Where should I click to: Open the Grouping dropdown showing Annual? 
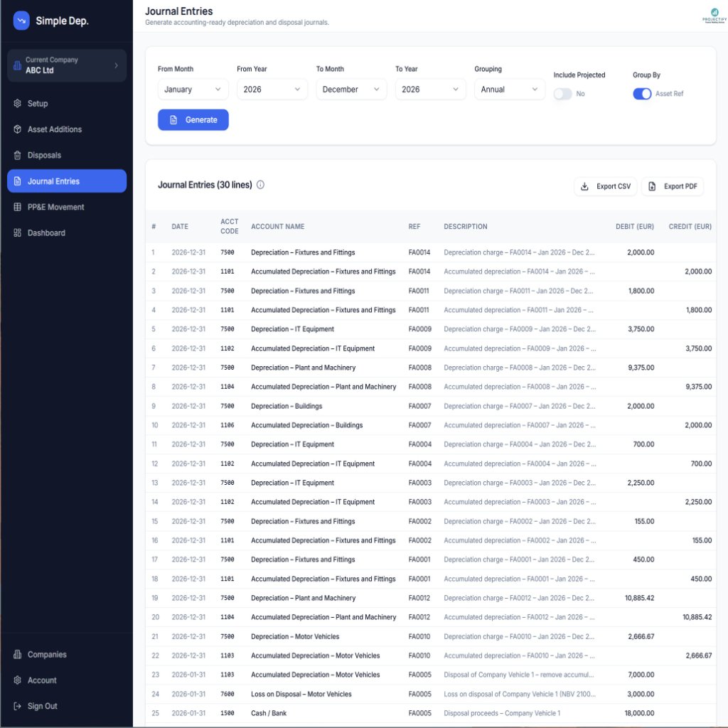click(x=509, y=90)
